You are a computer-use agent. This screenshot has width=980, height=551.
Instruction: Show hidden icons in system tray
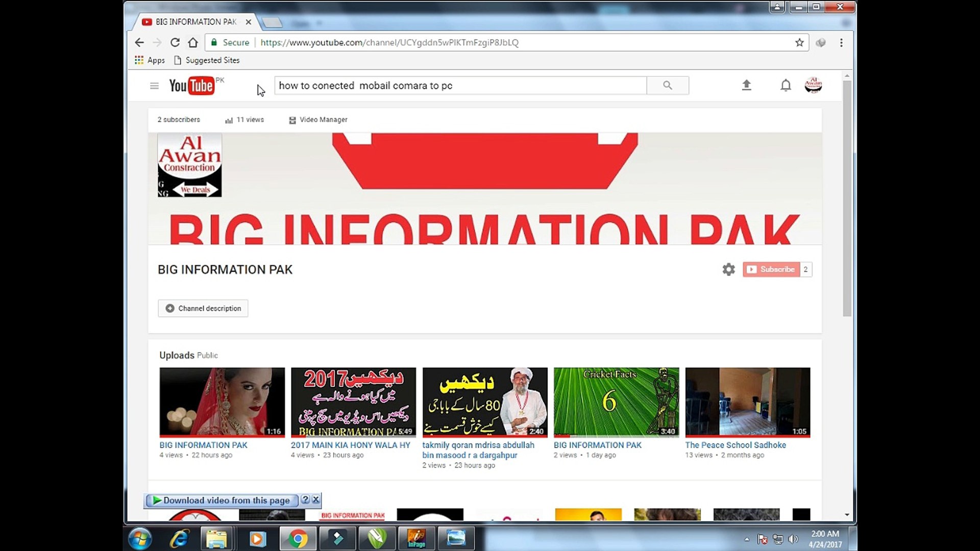(x=747, y=539)
